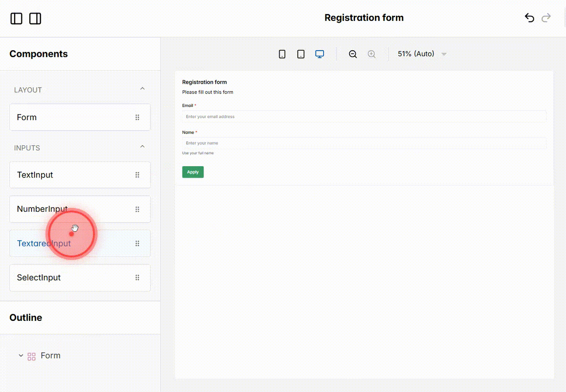Redo the last change
The height and width of the screenshot is (392, 566).
click(546, 18)
